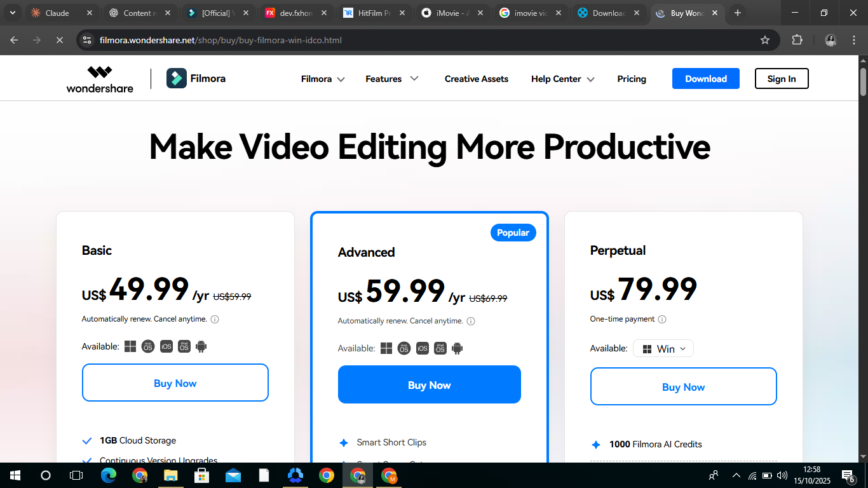Click the Sign In button
Screen dimensions: 868x488
coord(781,79)
